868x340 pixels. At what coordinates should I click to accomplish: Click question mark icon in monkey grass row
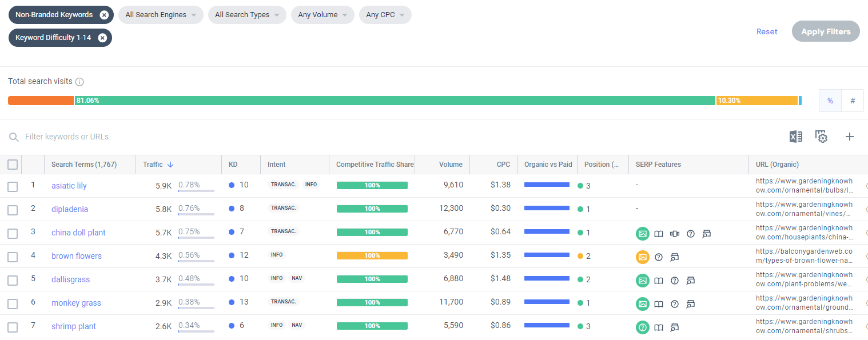[675, 304]
